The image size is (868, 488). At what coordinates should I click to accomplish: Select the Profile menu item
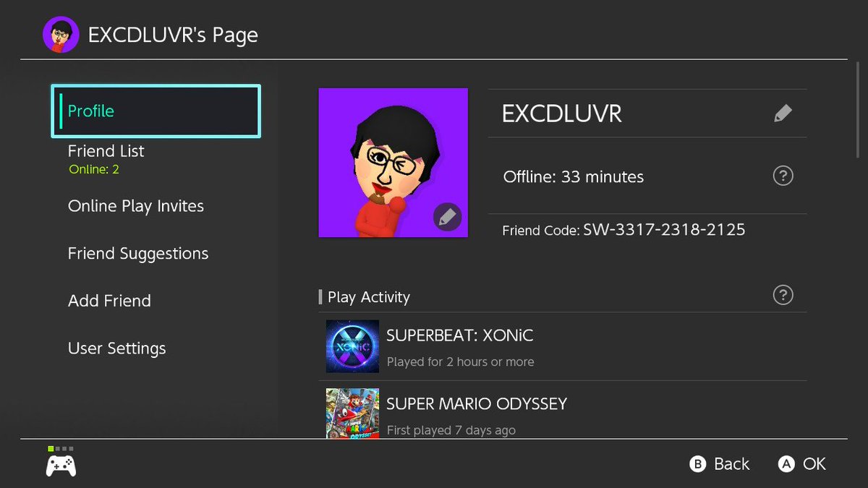click(156, 111)
